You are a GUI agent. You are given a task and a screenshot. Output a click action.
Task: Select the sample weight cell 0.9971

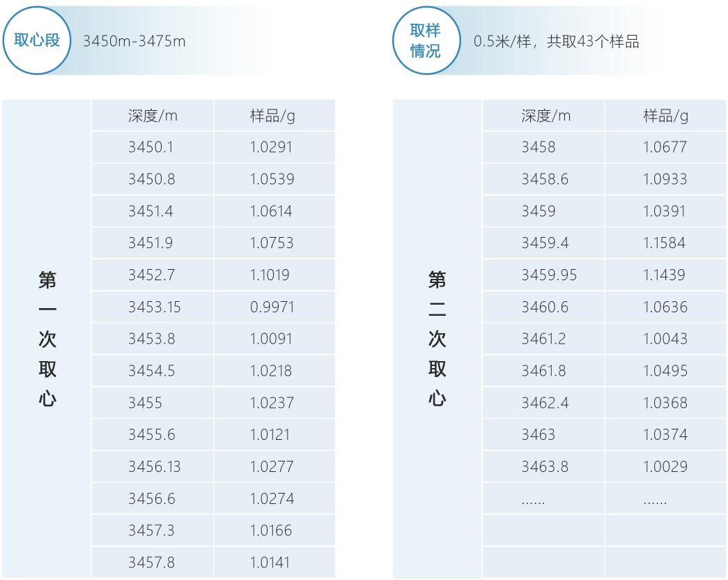point(272,307)
